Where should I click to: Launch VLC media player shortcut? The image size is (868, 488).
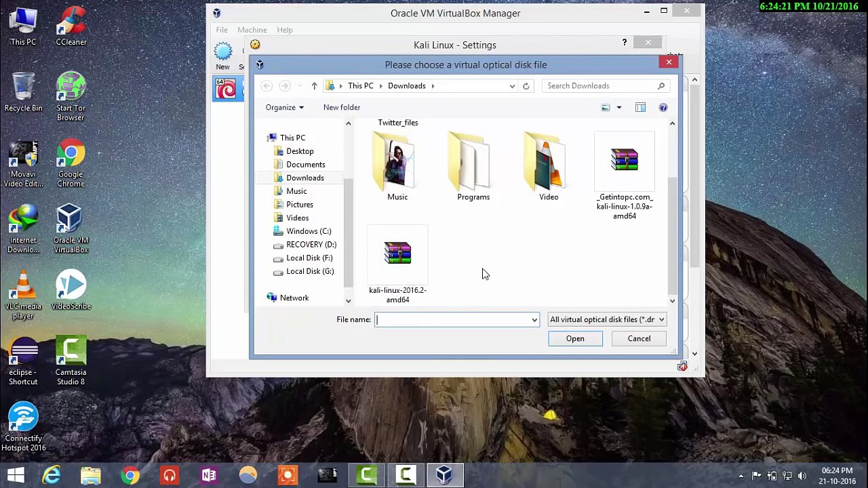point(23,295)
